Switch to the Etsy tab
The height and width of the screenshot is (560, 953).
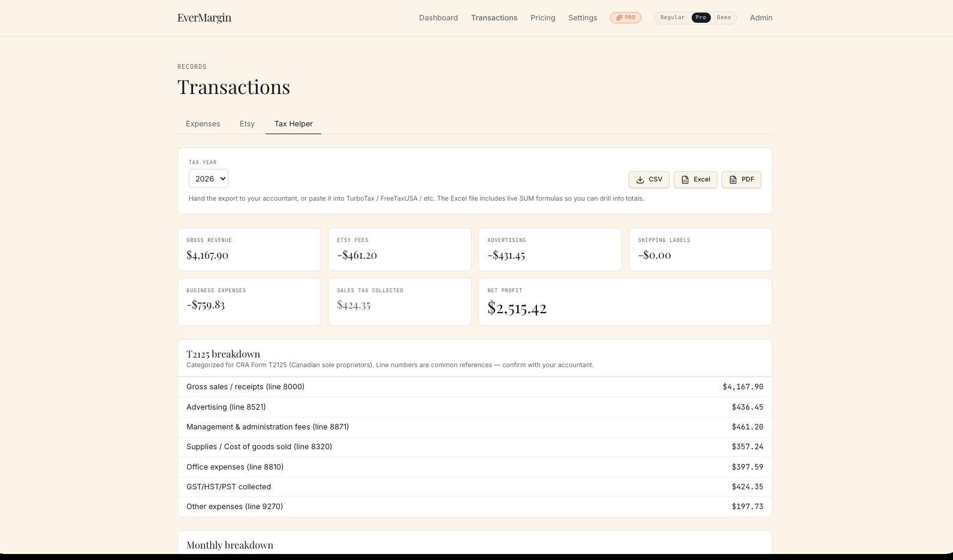click(247, 124)
